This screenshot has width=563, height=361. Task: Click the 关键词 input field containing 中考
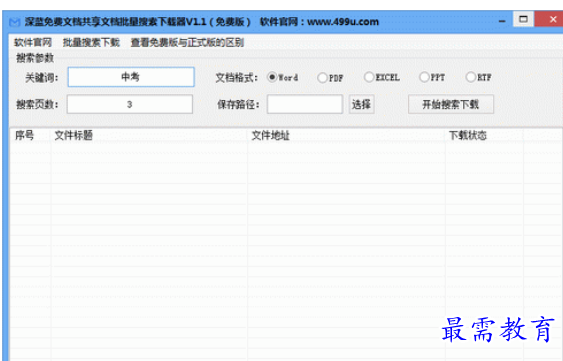click(131, 77)
